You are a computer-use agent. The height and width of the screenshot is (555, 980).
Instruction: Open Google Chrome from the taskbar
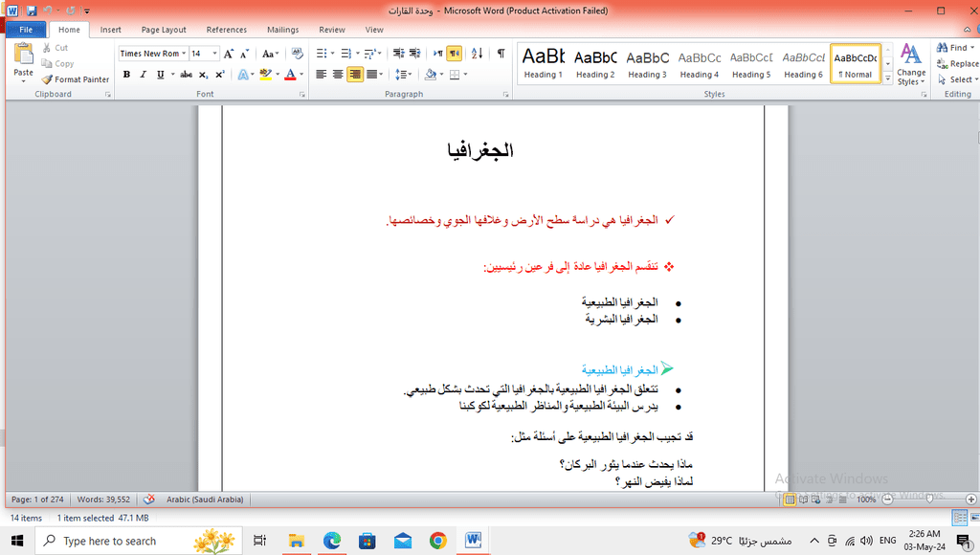click(438, 541)
